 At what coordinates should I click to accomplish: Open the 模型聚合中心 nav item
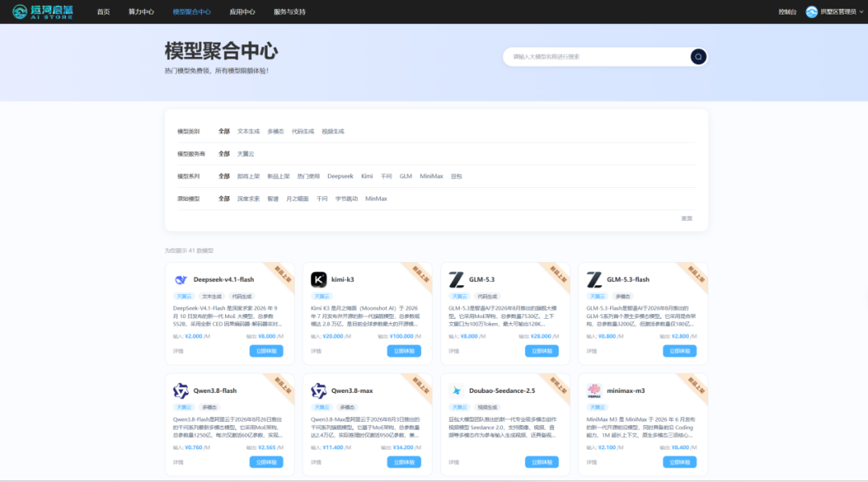pyautogui.click(x=191, y=11)
